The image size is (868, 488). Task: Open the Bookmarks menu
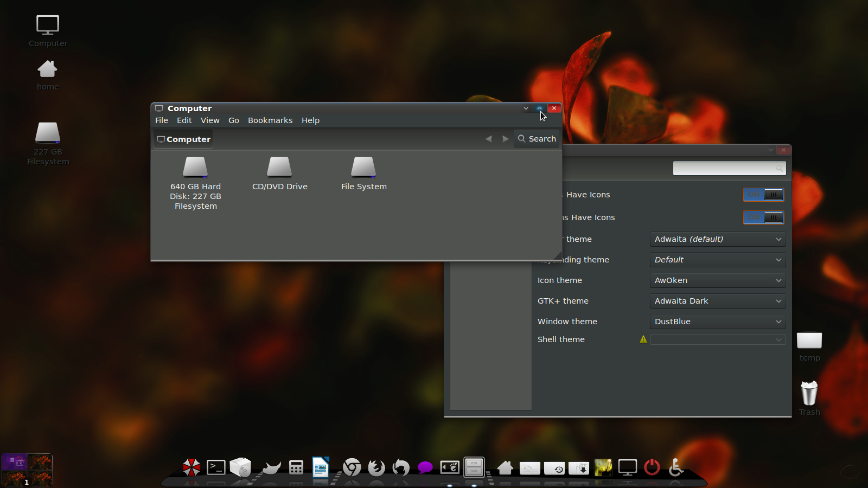tap(270, 120)
